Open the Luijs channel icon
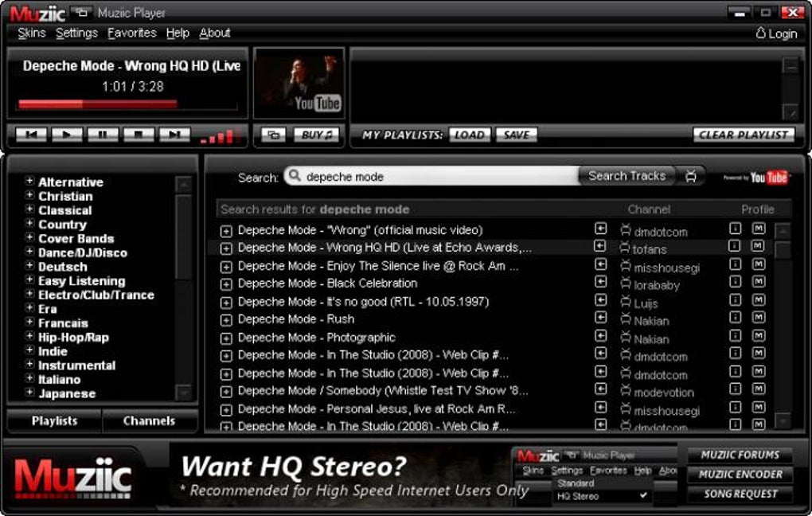 tap(626, 302)
